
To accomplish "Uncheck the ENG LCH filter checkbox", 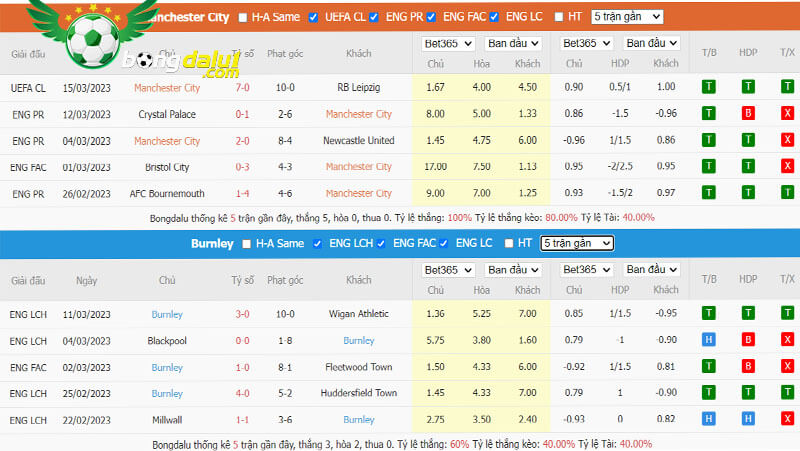I will (x=317, y=244).
